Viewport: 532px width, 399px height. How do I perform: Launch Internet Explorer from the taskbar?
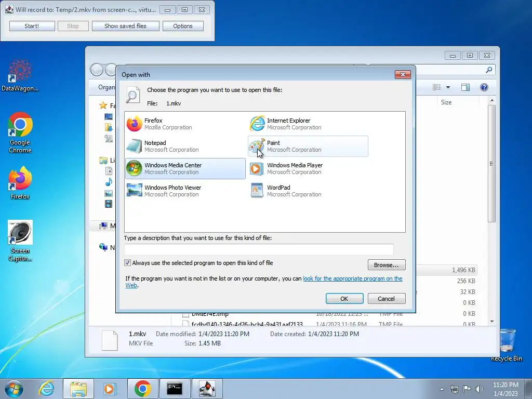click(46, 389)
